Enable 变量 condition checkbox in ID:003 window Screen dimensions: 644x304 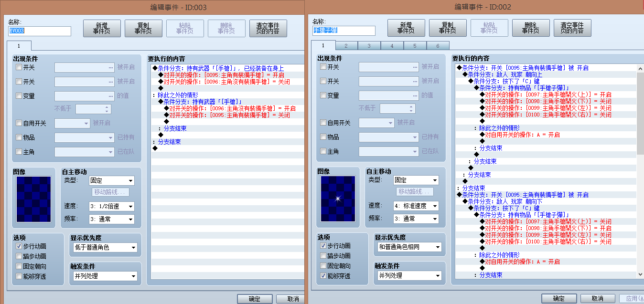[x=19, y=95]
